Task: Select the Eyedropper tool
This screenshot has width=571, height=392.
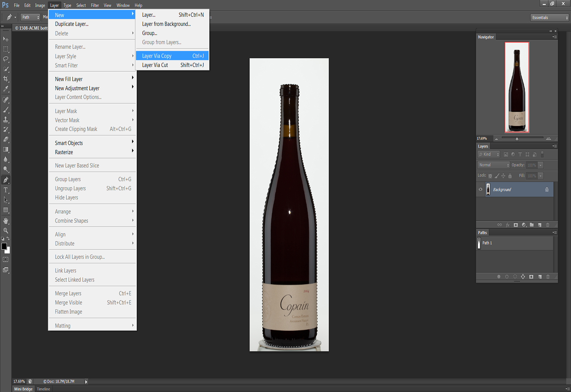Action: 6,89
